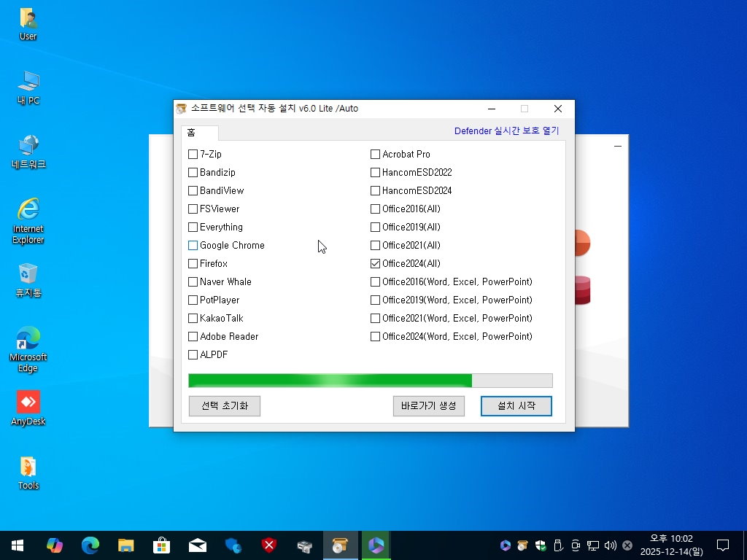The height and width of the screenshot is (560, 747).
Task: Click the network tray icon
Action: (592, 545)
